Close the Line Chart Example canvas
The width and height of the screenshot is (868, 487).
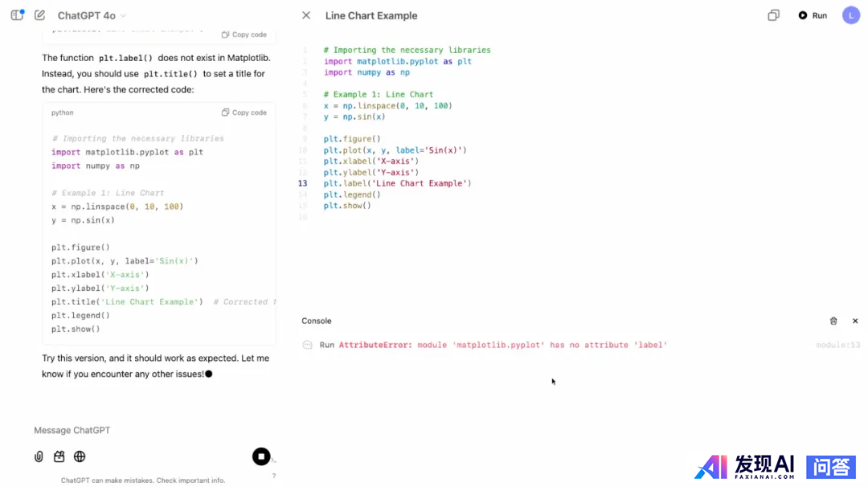tap(306, 15)
